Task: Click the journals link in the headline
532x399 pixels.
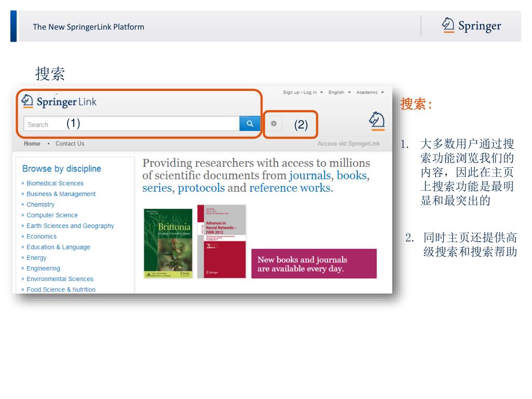Action: 310,176
